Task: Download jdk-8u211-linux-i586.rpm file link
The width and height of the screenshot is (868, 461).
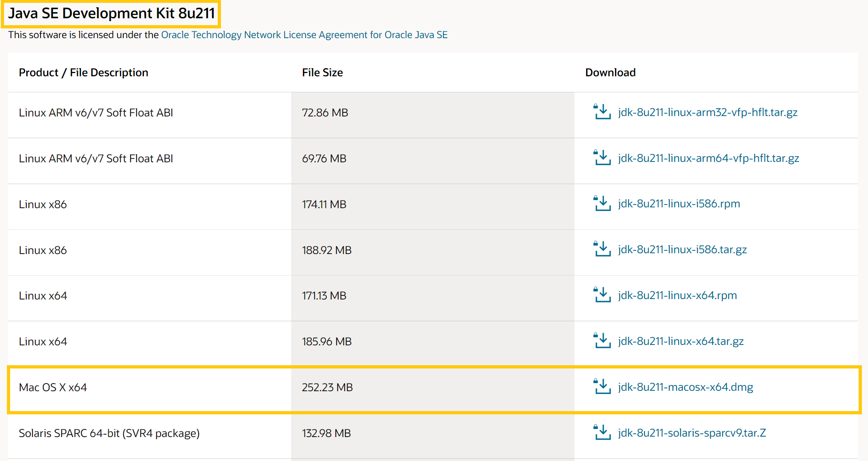Action: [x=679, y=204]
